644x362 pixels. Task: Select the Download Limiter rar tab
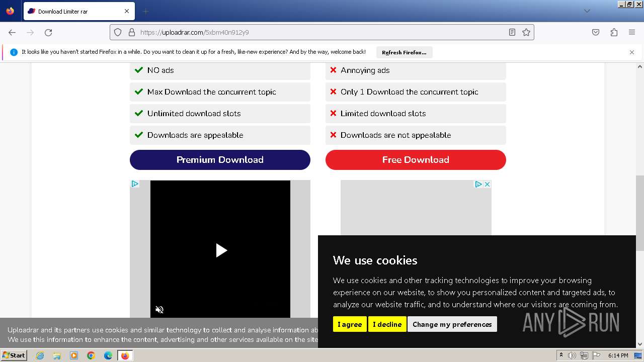pyautogui.click(x=78, y=11)
